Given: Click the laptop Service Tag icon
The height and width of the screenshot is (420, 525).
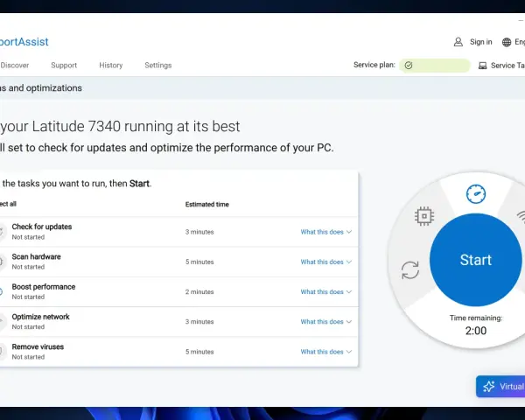Looking at the screenshot, I should 482,66.
